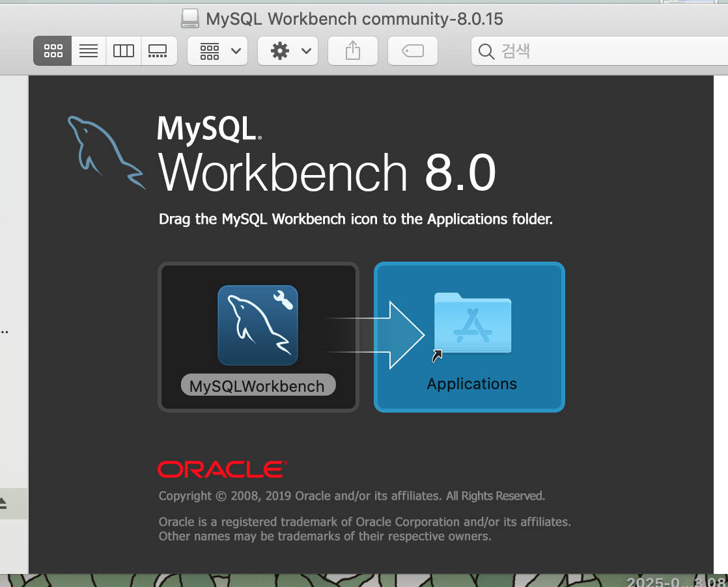Click the MySQLWorkbench file name label
The image size is (728, 587).
click(x=258, y=385)
